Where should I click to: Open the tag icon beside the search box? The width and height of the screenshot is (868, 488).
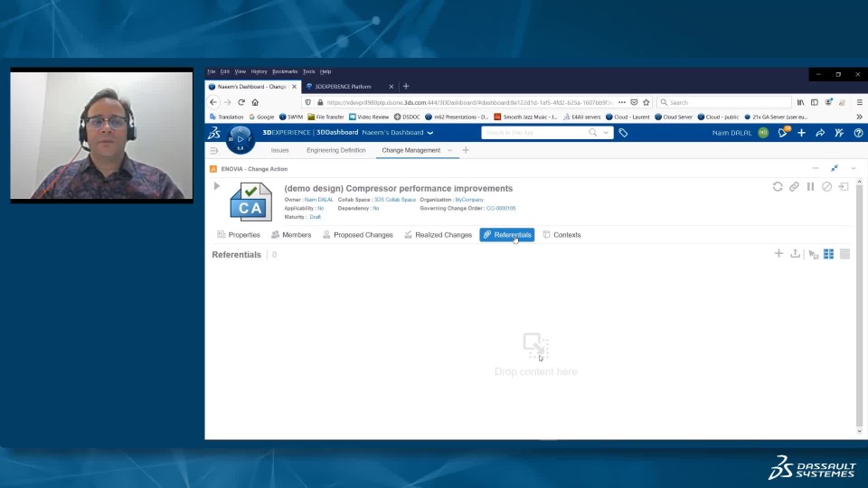623,133
